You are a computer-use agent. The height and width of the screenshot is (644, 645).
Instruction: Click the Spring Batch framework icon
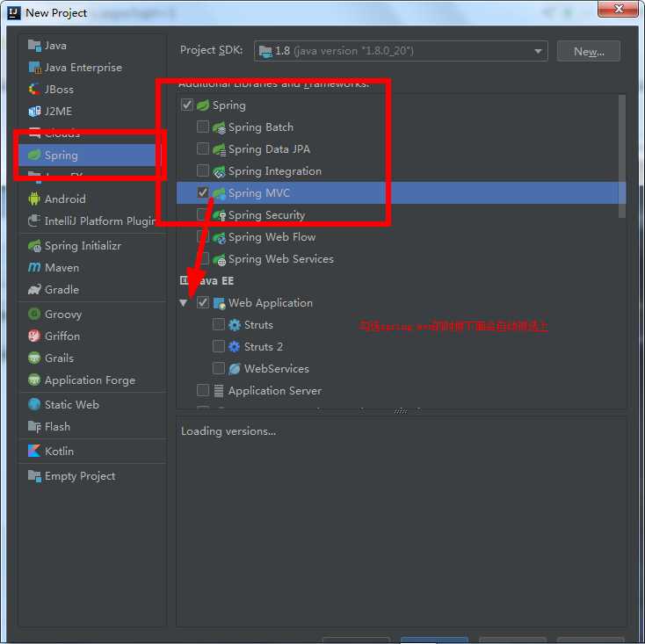tap(219, 127)
